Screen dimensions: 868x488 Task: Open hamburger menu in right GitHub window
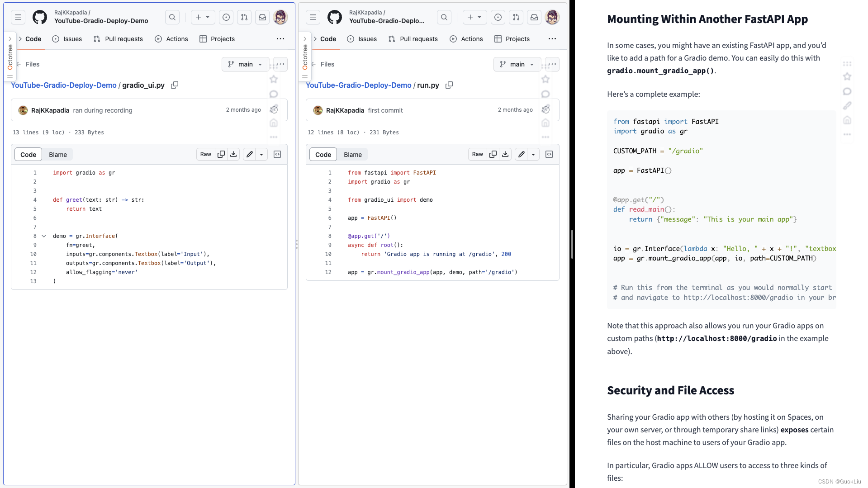pos(313,17)
